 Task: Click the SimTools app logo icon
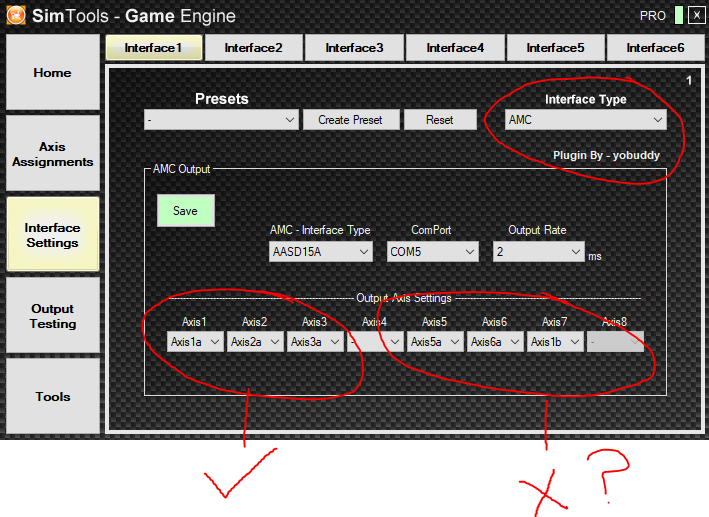[16, 15]
